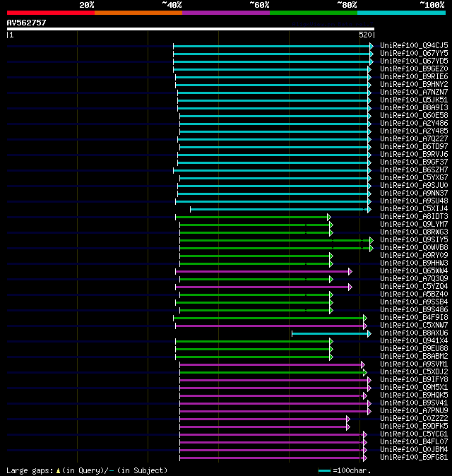Click the UniRef100_A9SSB4 label
This screenshot has width=452, height=476.
click(414, 302)
